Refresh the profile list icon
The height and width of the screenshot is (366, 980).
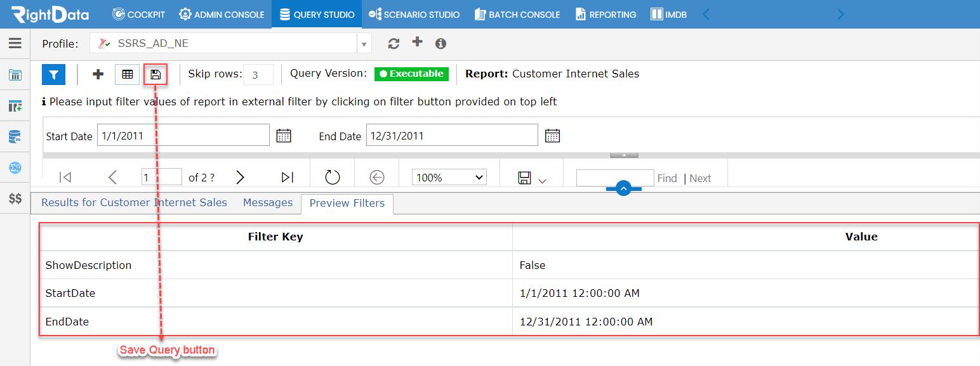pos(394,43)
